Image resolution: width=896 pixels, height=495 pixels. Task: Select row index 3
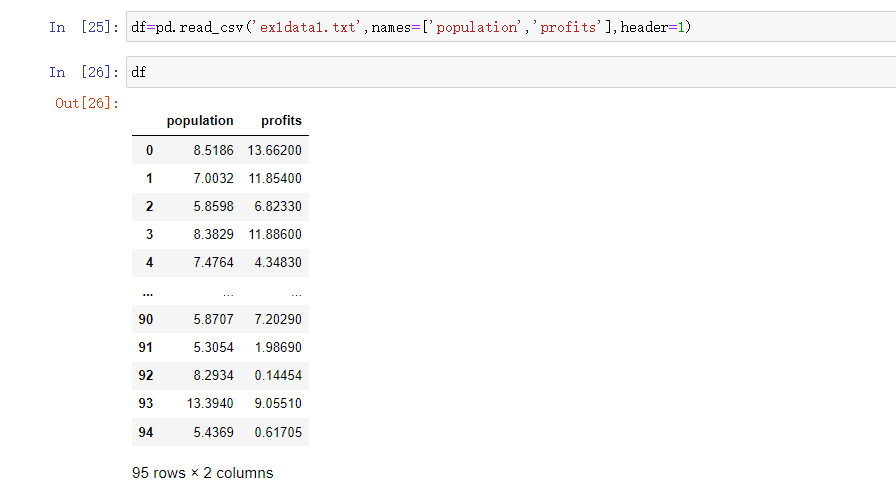[149, 234]
